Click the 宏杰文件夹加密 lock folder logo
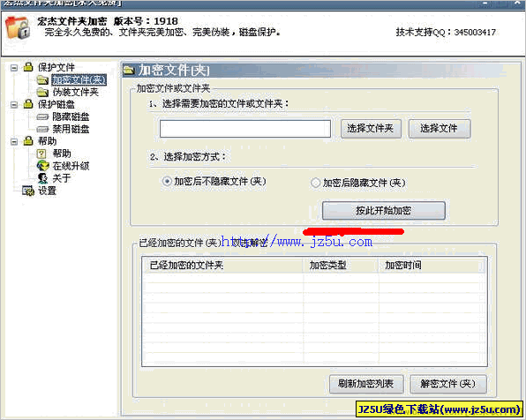526x420 pixels. click(x=18, y=27)
